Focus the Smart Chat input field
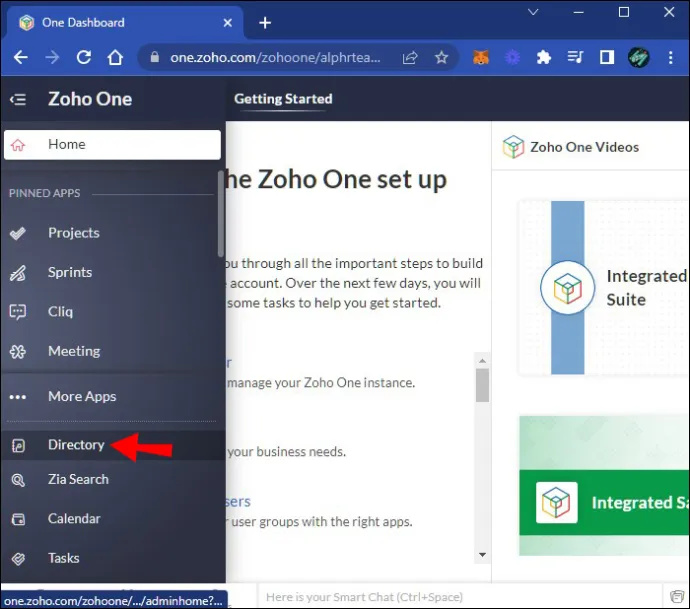Viewport: 690px width, 609px height. [x=460, y=597]
